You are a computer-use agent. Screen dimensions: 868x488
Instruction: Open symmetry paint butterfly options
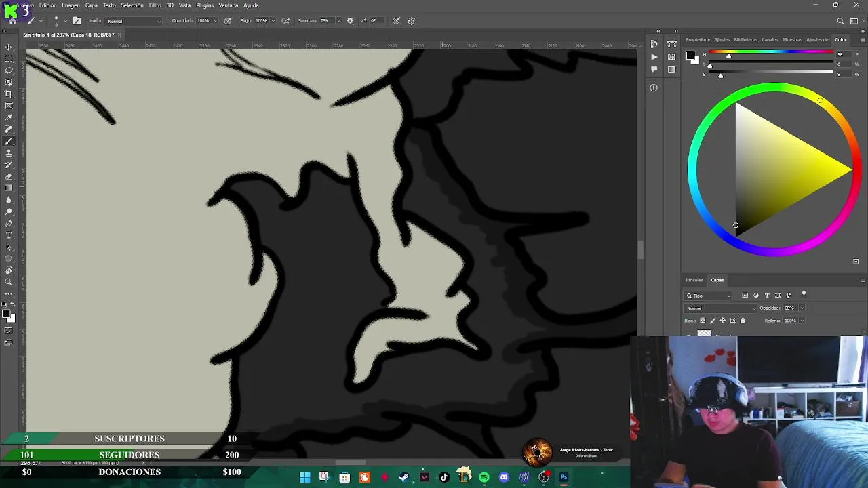click(411, 21)
